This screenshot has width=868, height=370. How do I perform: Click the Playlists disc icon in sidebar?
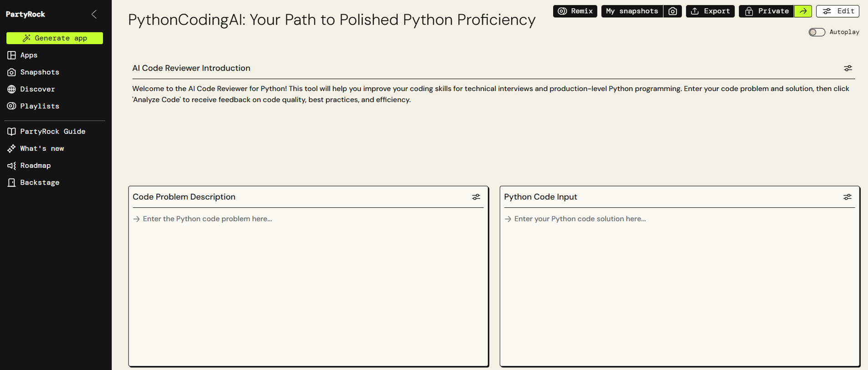point(11,106)
